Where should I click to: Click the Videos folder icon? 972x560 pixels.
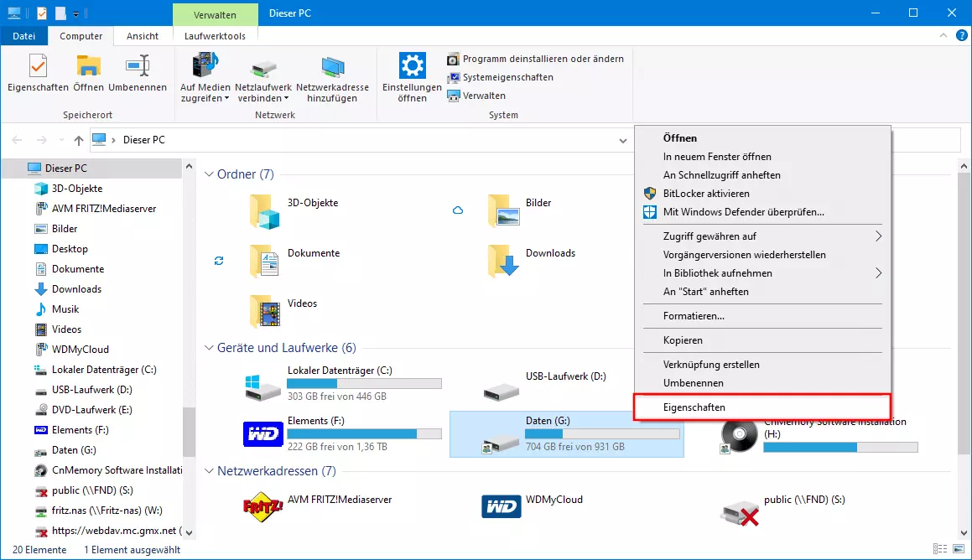point(265,311)
